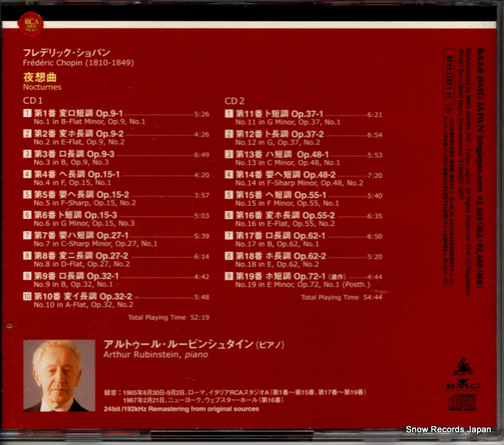Click the 24bit/192kHz Remastering note
Viewport: 504px width, 445px height.
[x=180, y=409]
